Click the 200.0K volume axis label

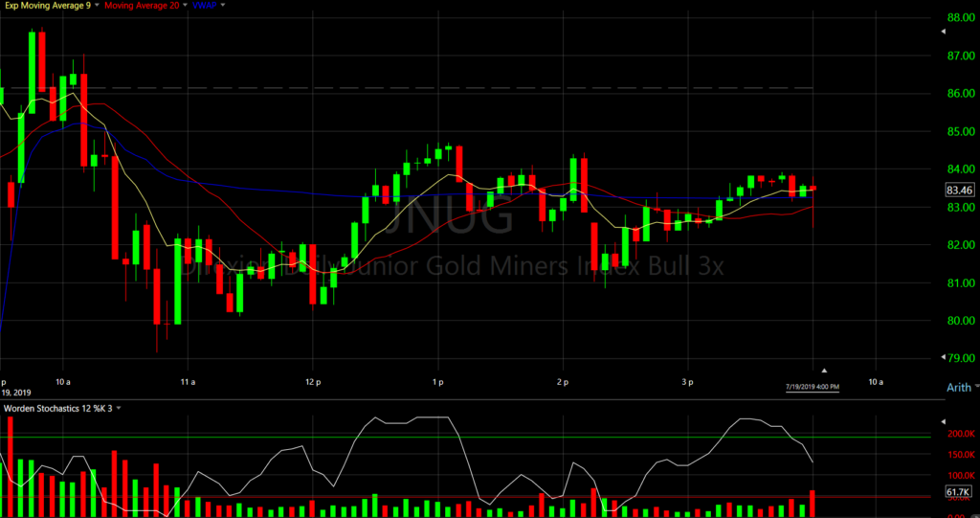click(961, 434)
